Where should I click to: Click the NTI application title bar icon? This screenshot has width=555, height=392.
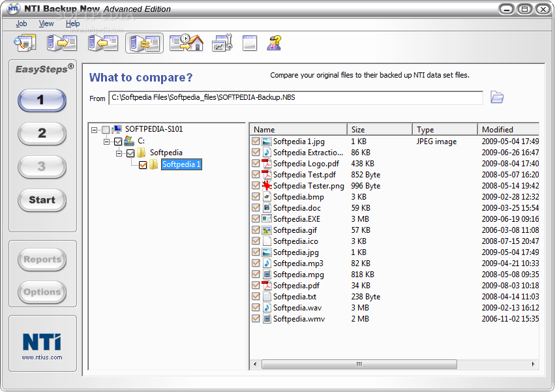(x=14, y=8)
